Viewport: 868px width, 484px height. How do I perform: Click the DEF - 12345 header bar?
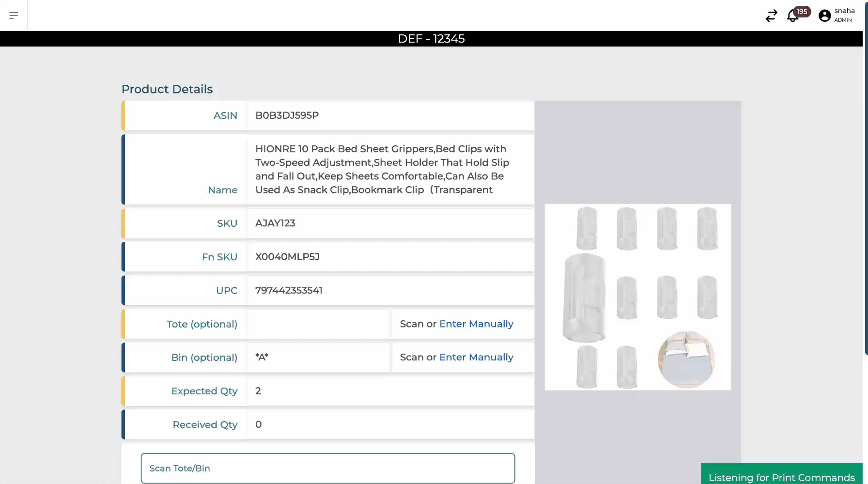[x=431, y=39]
